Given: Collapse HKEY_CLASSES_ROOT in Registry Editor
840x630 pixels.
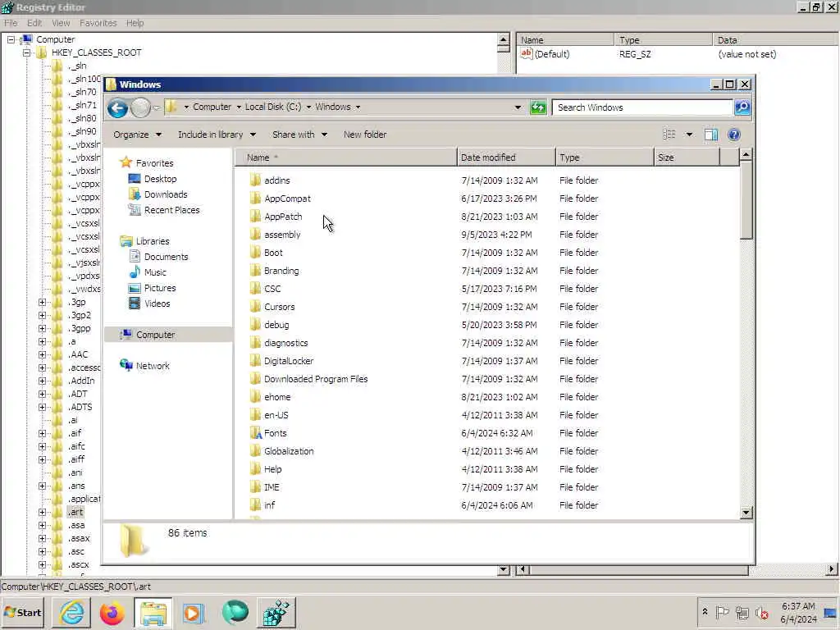Looking at the screenshot, I should (26, 52).
